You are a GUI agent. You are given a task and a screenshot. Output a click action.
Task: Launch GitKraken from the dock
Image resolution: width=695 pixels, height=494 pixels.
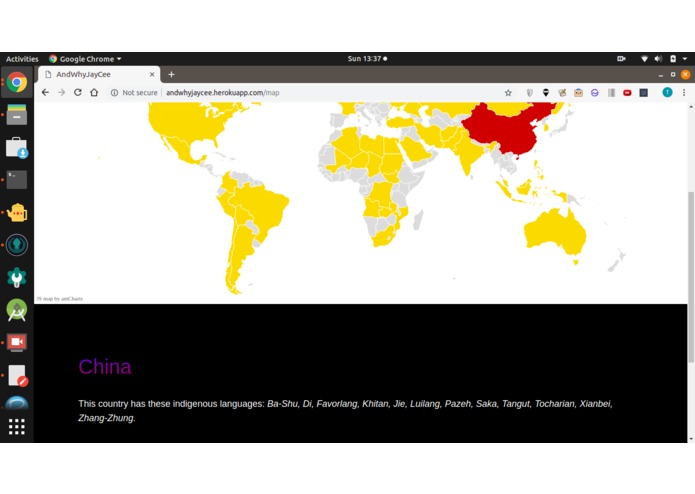(x=16, y=245)
